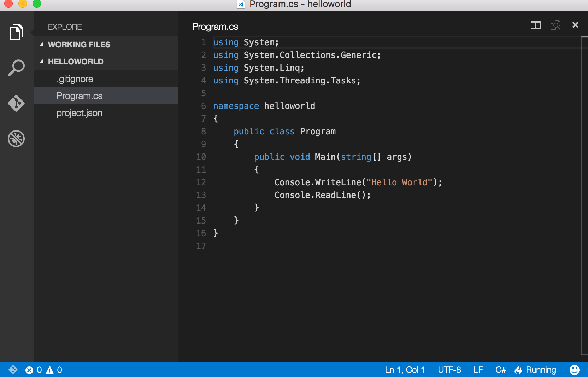Click the flame Running status indicator

coord(535,370)
